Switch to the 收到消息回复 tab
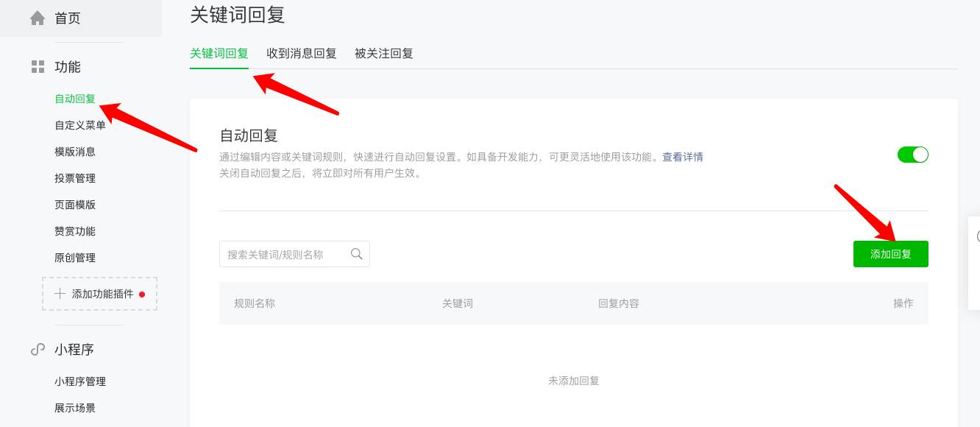This screenshot has width=980, height=427. tap(301, 54)
